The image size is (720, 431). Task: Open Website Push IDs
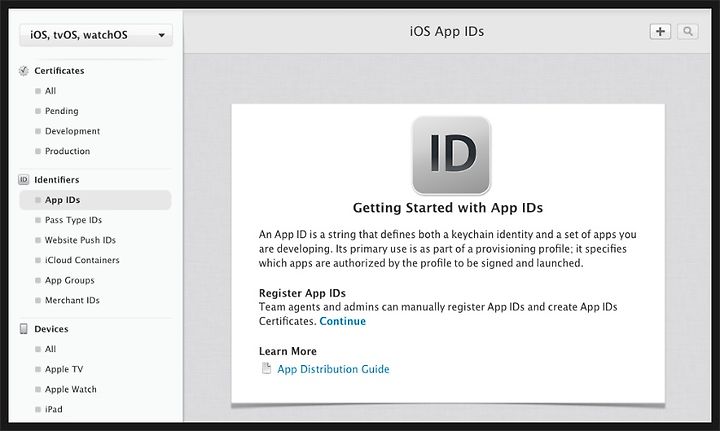coord(80,240)
